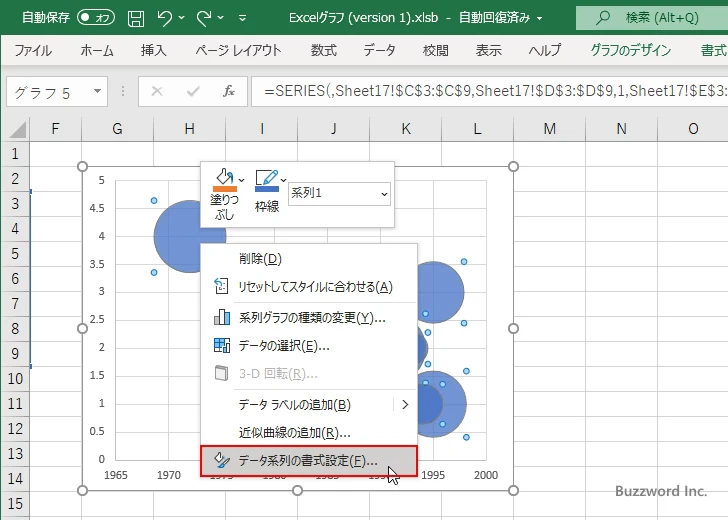Select row 1 header
The width and height of the screenshot is (728, 520).
[15, 154]
